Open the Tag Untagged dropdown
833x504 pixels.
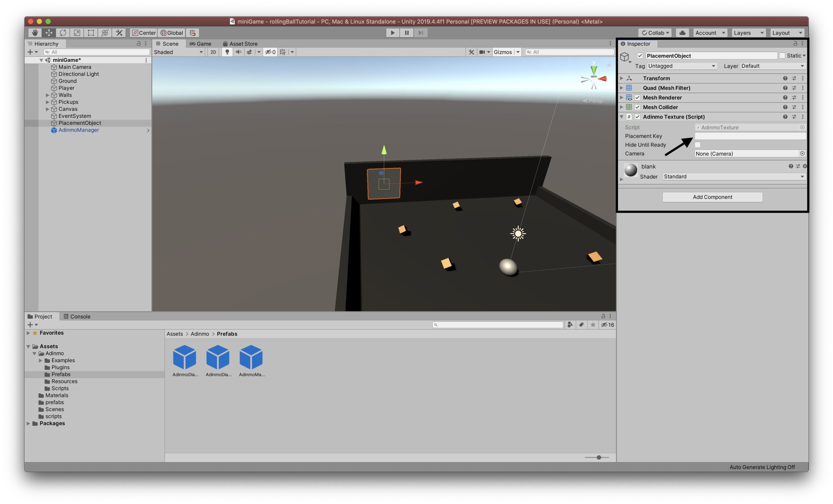(682, 66)
